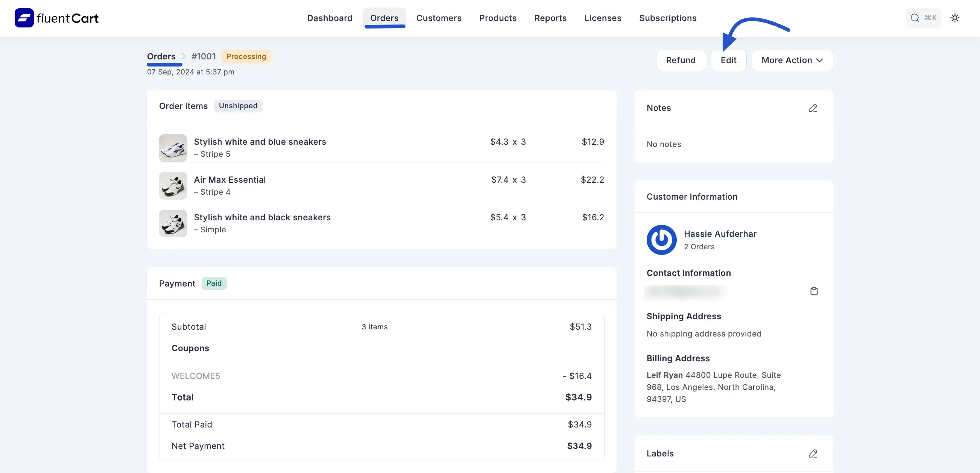The height and width of the screenshot is (473, 980).
Task: Open the Licenses page
Action: pyautogui.click(x=603, y=18)
